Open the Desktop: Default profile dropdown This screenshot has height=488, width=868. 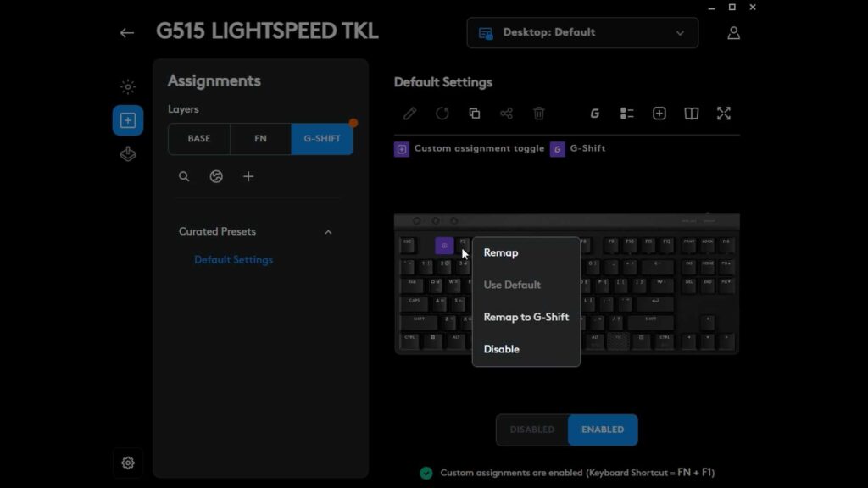click(x=582, y=33)
